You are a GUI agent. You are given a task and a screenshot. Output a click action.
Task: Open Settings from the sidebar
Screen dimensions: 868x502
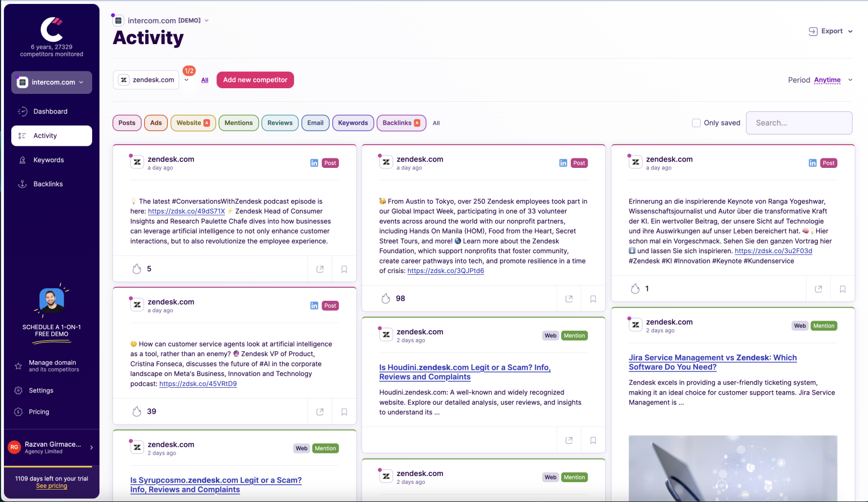41,390
